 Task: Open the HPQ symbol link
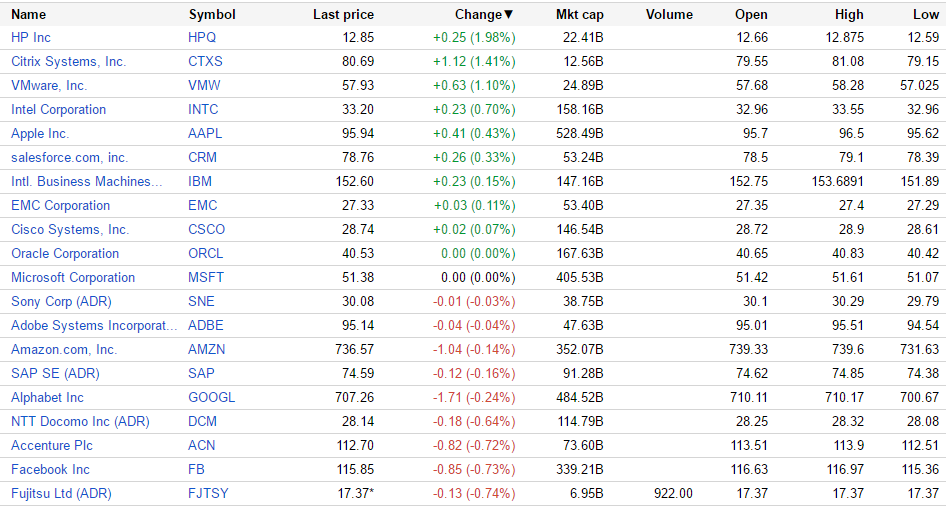(202, 37)
